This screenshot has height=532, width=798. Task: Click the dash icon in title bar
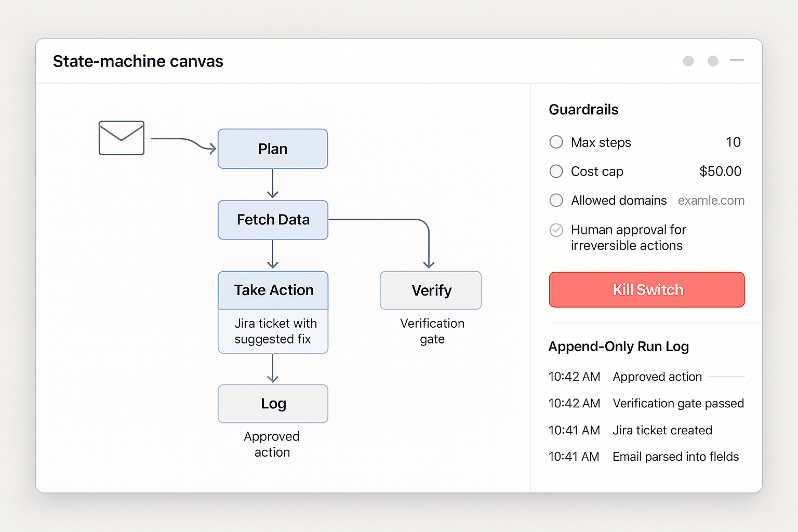point(737,61)
